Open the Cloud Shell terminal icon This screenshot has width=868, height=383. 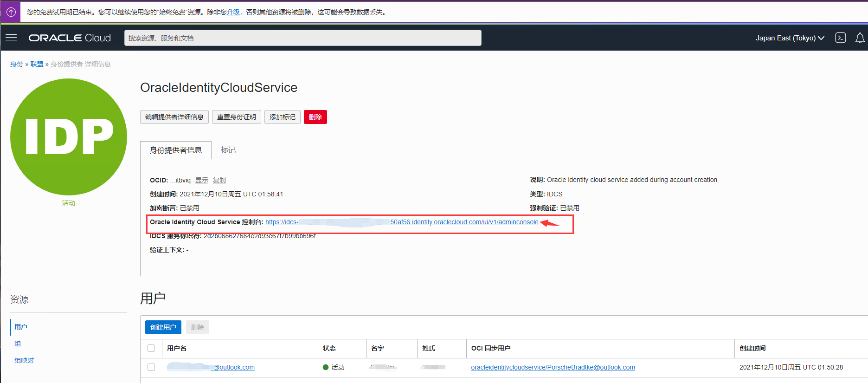tap(840, 38)
